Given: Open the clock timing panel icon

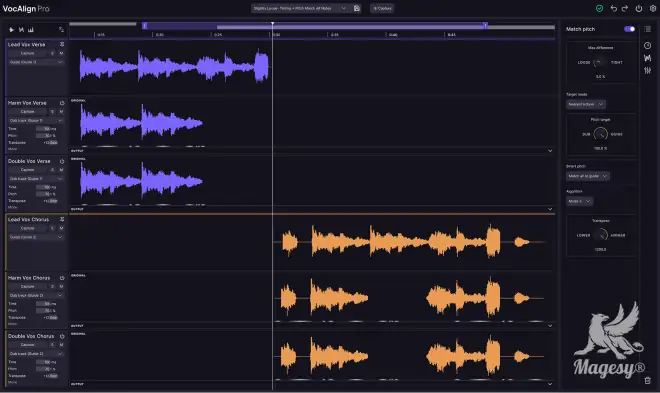Looking at the screenshot, I should coord(647,45).
